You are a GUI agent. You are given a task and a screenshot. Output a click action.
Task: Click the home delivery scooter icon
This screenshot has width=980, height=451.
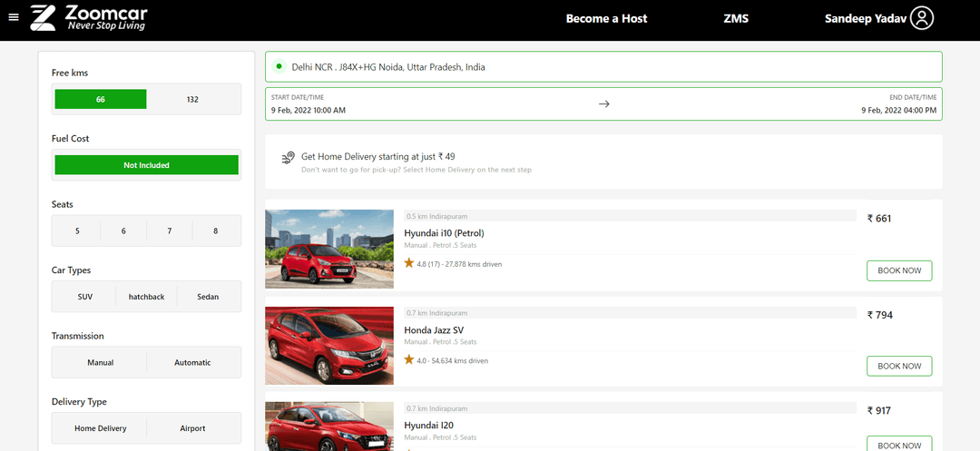(289, 157)
